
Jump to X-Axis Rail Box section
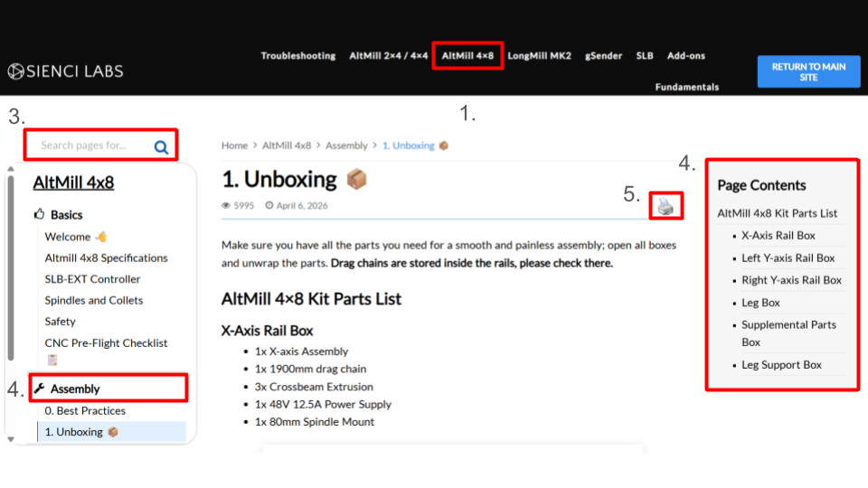point(778,235)
